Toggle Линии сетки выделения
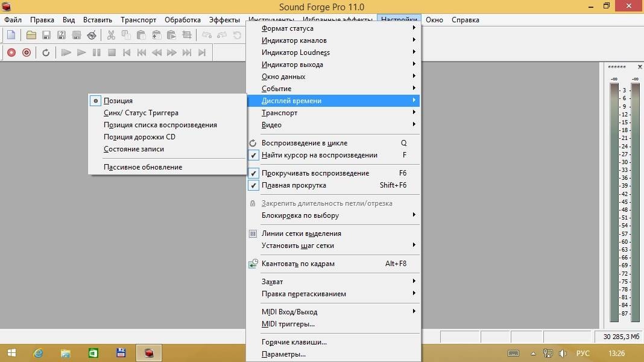Viewport: 644px width, 362px height. (333, 233)
